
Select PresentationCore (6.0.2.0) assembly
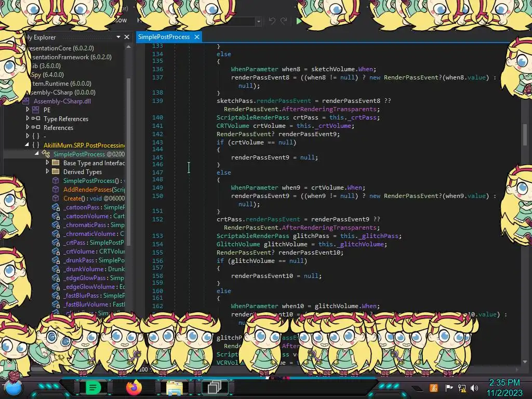(60, 48)
